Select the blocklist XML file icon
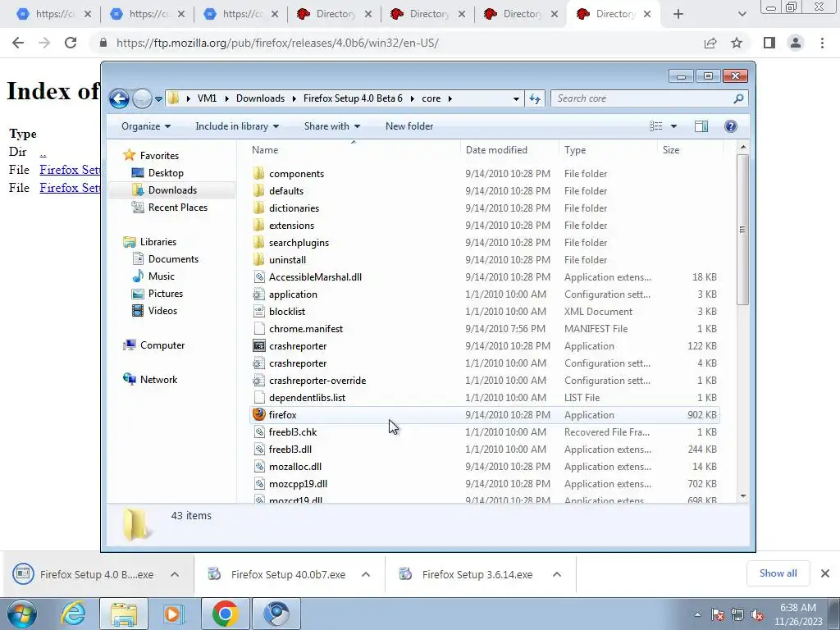 click(258, 311)
